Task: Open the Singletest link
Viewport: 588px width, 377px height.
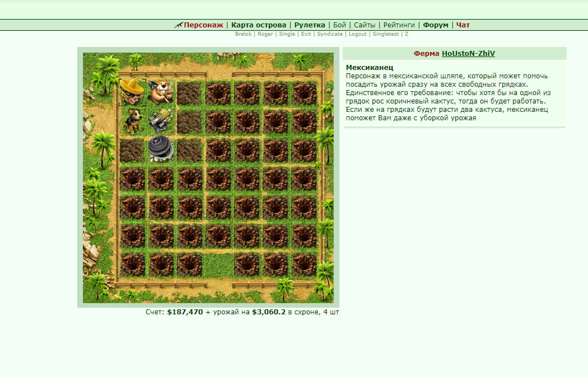Action: click(x=385, y=34)
